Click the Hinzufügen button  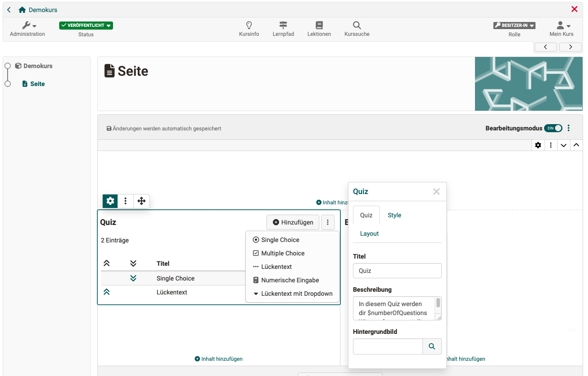click(293, 222)
